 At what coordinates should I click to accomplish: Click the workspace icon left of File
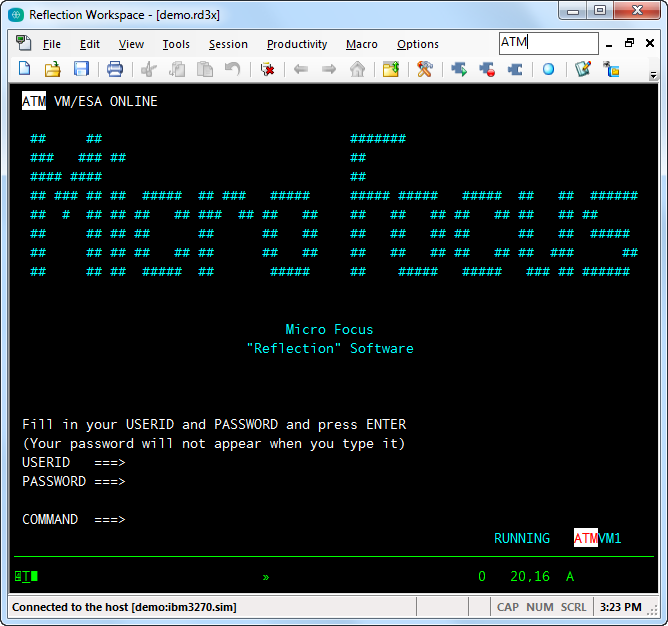(23, 43)
